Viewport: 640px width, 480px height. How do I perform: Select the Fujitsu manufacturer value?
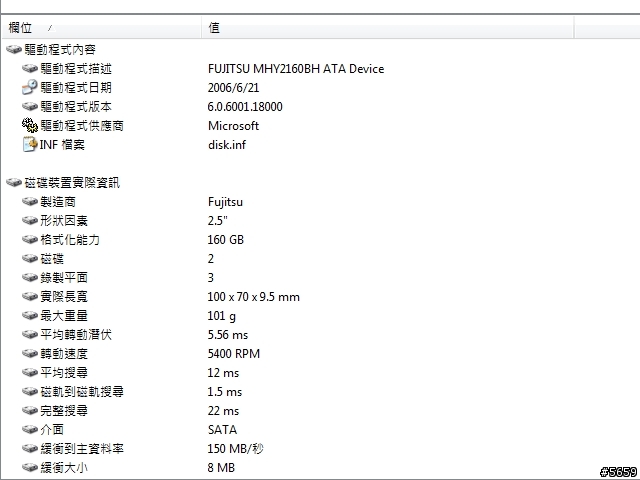click(x=225, y=202)
